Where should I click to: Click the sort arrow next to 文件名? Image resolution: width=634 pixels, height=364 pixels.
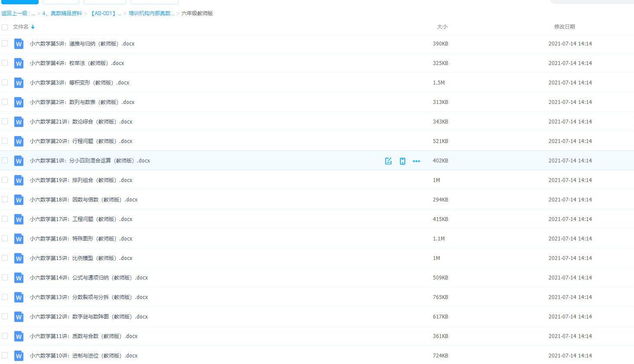click(33, 27)
